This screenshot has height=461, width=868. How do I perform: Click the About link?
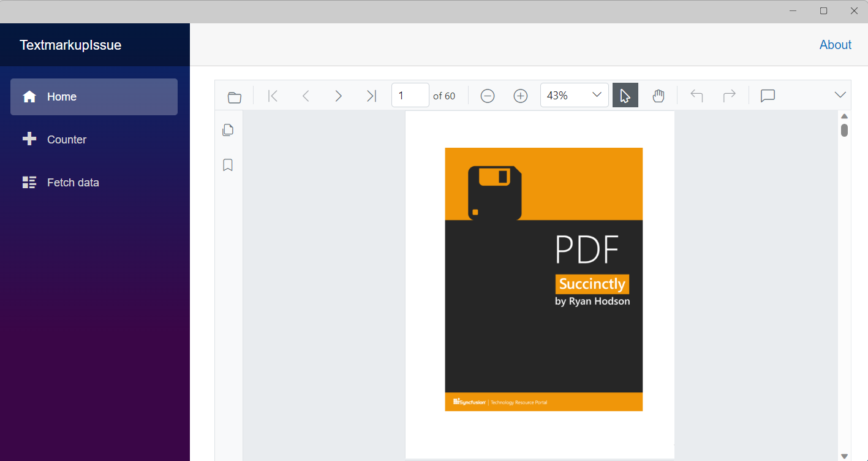tap(835, 44)
